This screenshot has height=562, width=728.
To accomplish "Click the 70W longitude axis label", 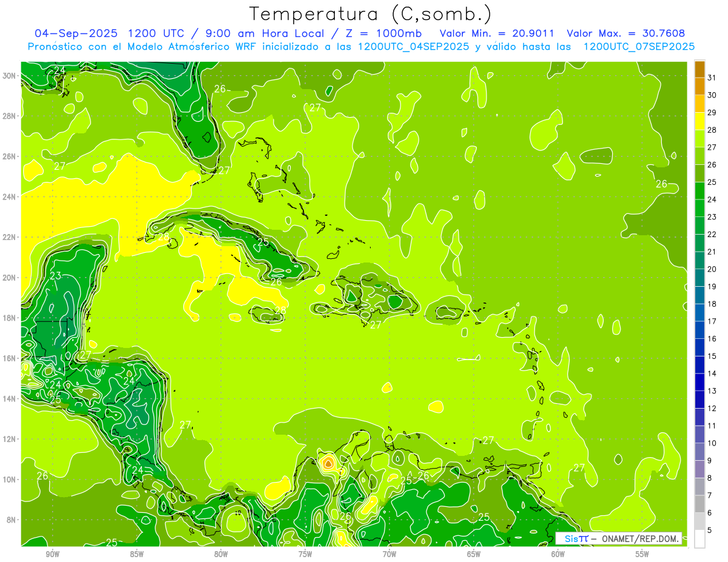I will (x=389, y=554).
